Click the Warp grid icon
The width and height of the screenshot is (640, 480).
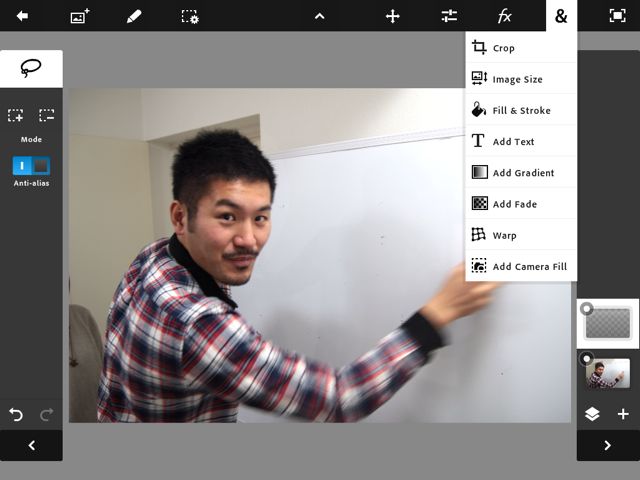coord(479,235)
